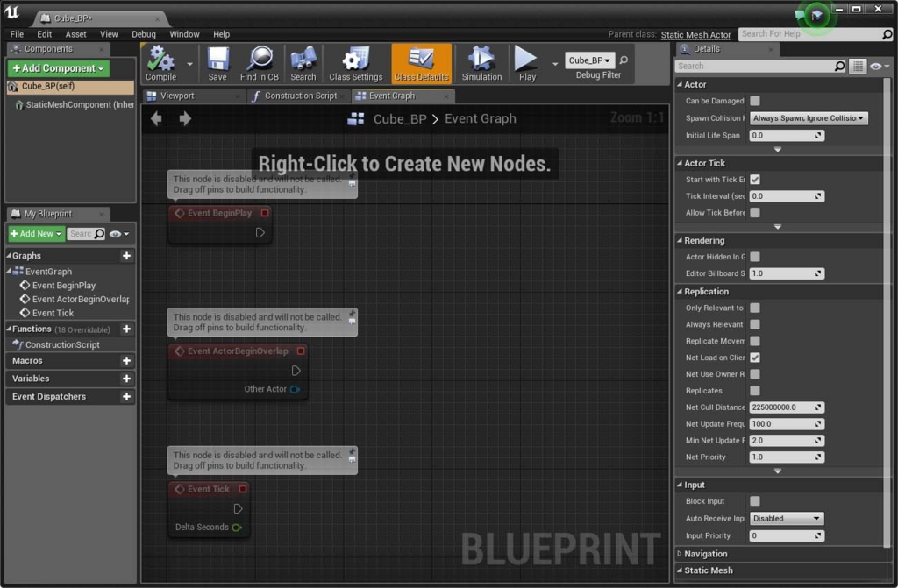
Task: Open the Static Mesh Actor parent class link
Action: 695,35
